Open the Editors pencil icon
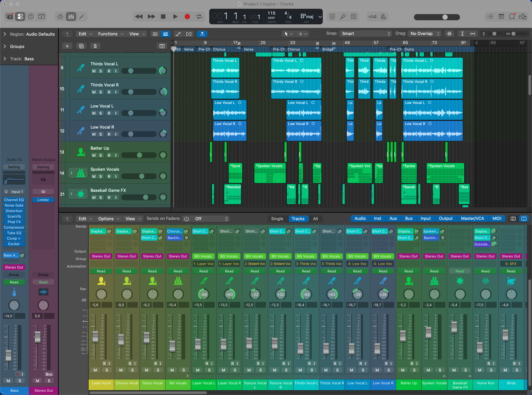 82,16
